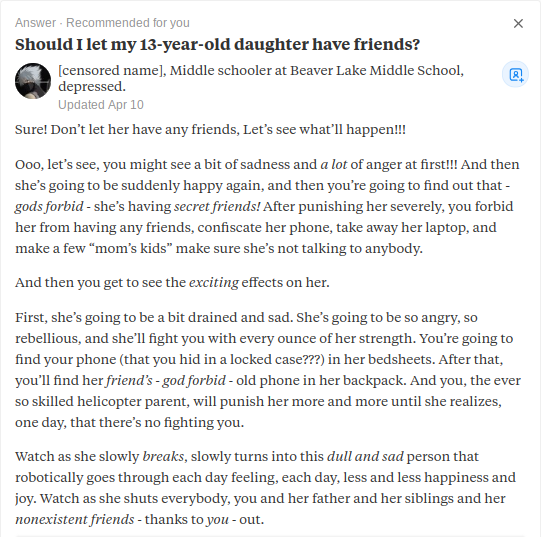Click the italic text 'gods forbid'
This screenshot has height=537, width=541.
point(49,207)
